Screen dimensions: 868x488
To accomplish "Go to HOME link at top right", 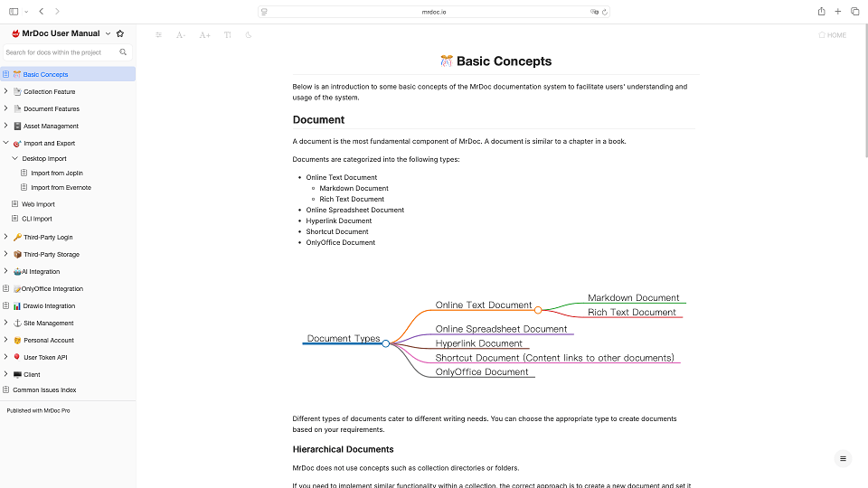I will tap(832, 35).
